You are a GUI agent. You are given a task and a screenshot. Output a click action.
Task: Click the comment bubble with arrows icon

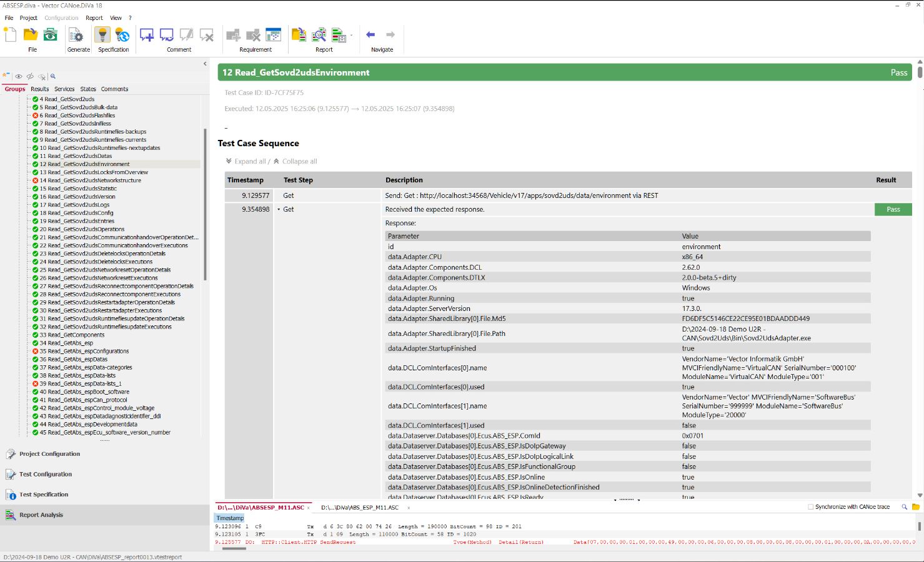(167, 35)
